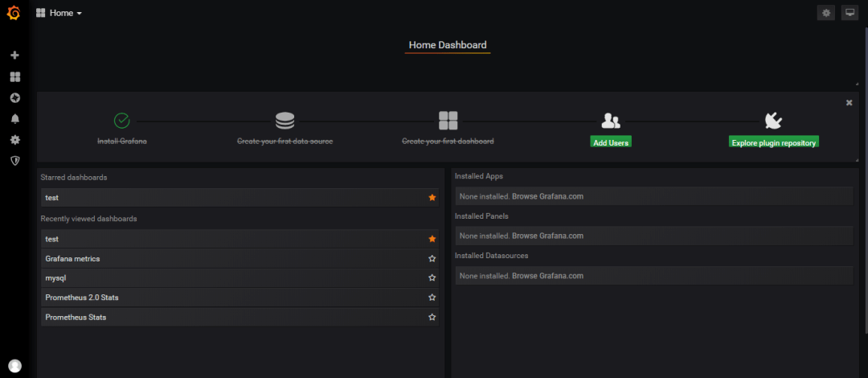
Task: Unstar test in Recently viewed dashboards
Action: point(432,239)
